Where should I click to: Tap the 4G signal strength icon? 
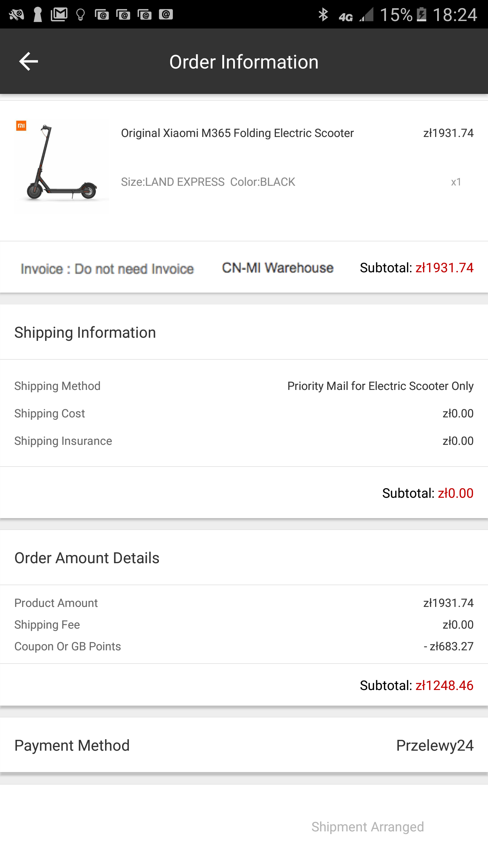367,15
